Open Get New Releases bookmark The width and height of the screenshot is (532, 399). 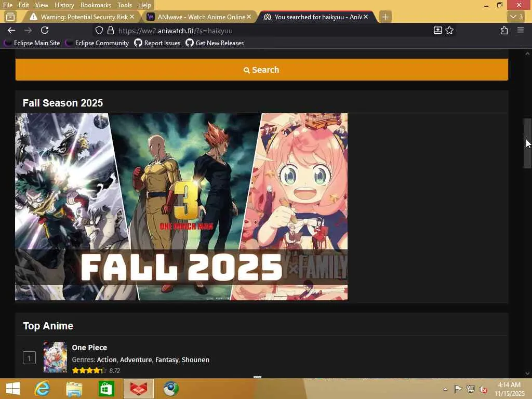click(215, 43)
